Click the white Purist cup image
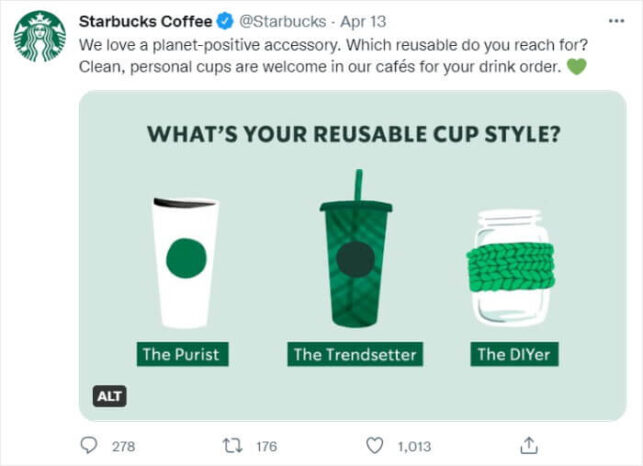Image resolution: width=643 pixels, height=466 pixels. [183, 260]
